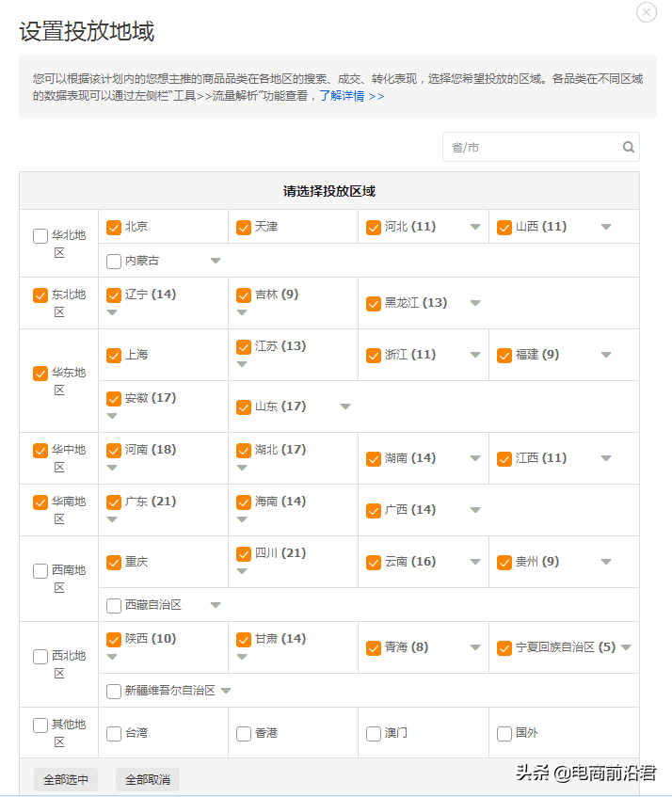Focus the 省/市 search field
The height and width of the screenshot is (797, 672).
[541, 147]
